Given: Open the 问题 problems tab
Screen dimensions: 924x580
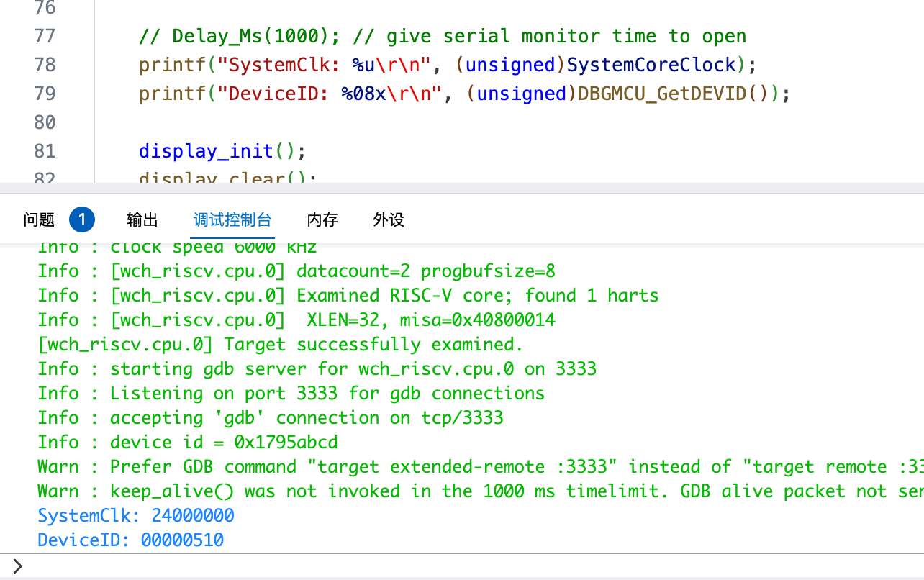Looking at the screenshot, I should click(x=39, y=219).
